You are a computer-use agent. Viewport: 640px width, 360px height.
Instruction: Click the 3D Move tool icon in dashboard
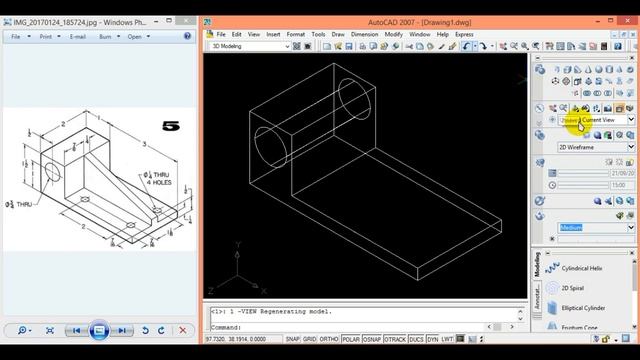tap(555, 81)
